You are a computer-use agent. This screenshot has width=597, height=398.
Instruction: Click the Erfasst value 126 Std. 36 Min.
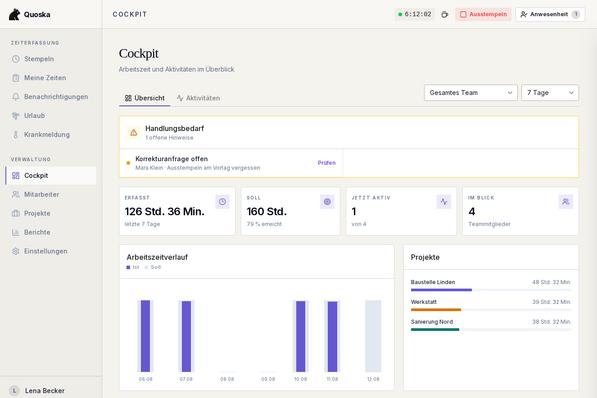[x=164, y=211]
